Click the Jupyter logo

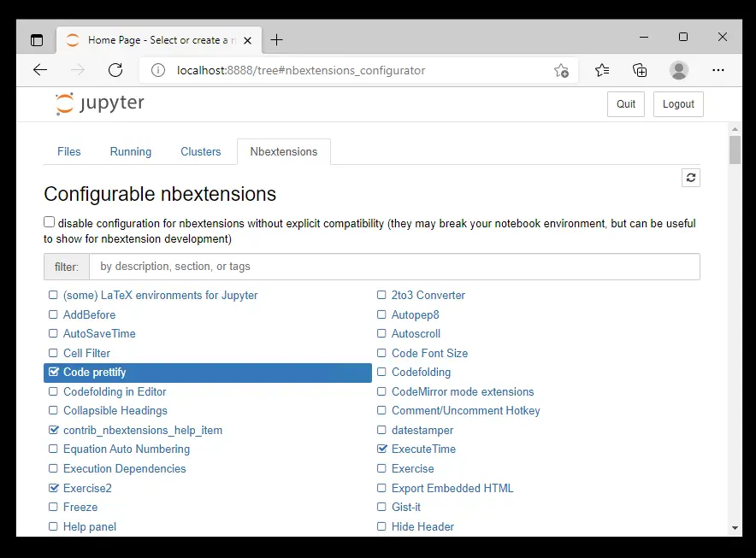100,104
